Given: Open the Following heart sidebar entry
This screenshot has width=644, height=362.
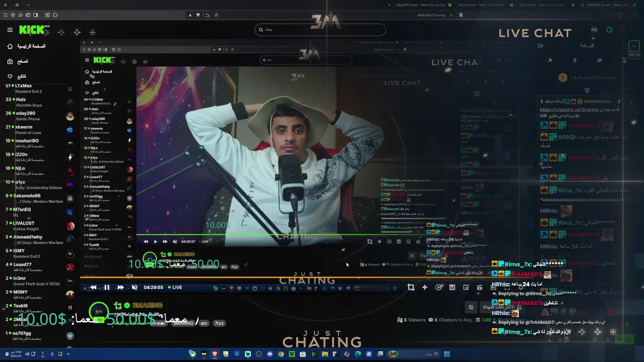Looking at the screenshot, I should point(17,76).
